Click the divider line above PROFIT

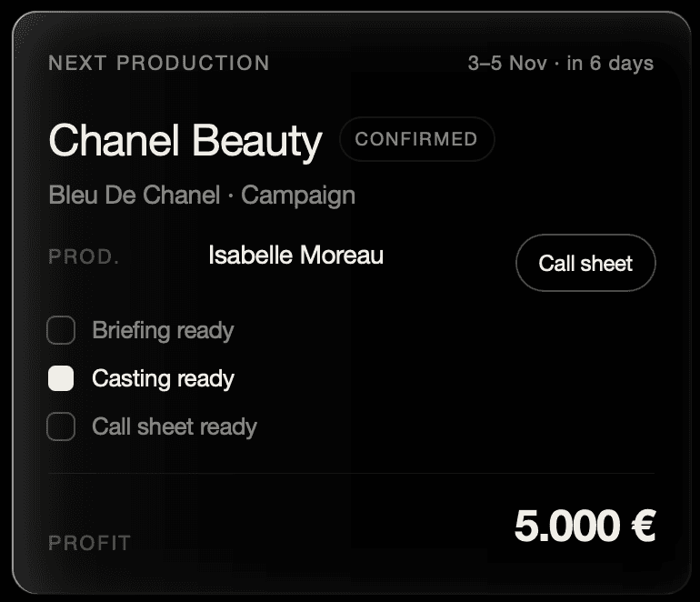351,473
